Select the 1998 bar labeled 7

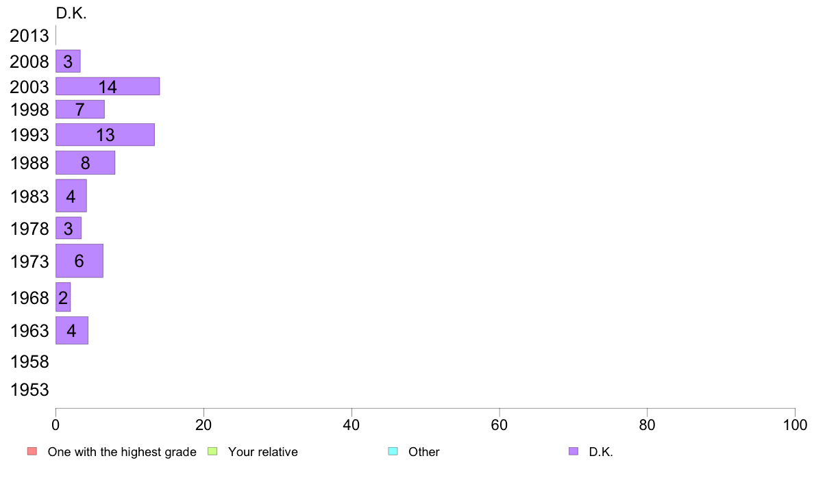click(x=80, y=109)
